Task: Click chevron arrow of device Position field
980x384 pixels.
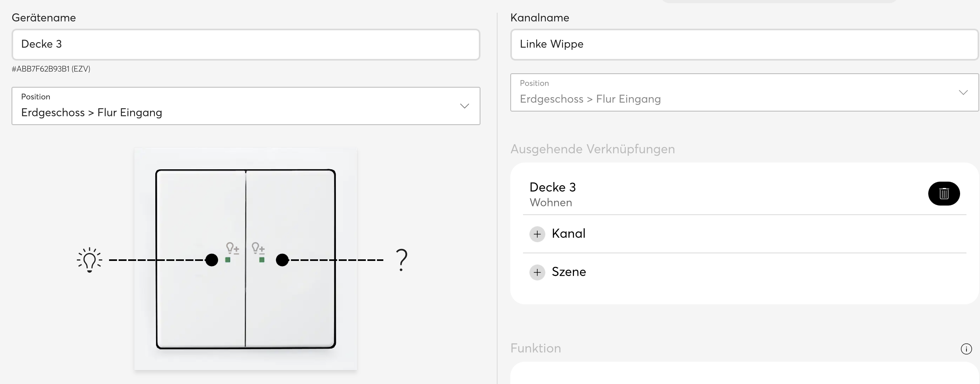Action: point(464,106)
